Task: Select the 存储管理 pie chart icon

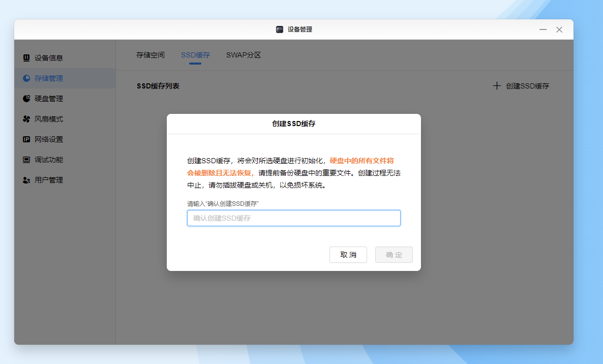Action: point(26,78)
